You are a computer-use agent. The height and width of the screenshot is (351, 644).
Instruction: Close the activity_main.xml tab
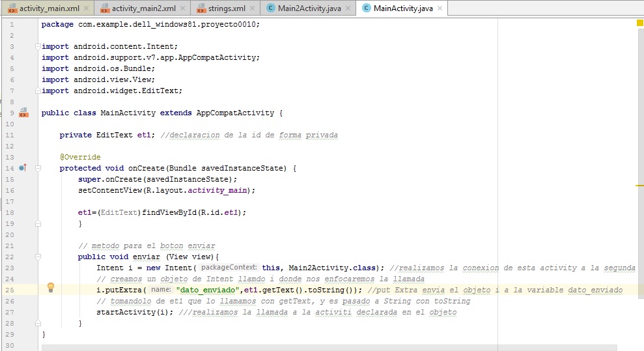pyautogui.click(x=87, y=8)
